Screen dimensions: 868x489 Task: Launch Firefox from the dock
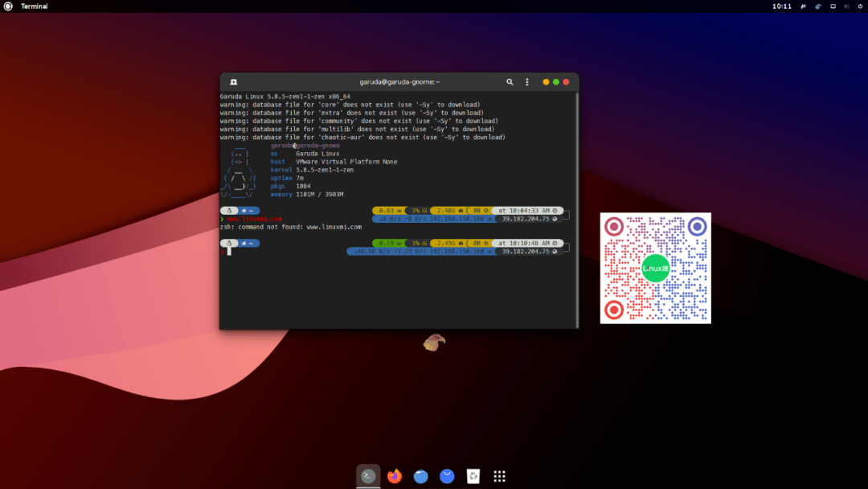pos(394,475)
